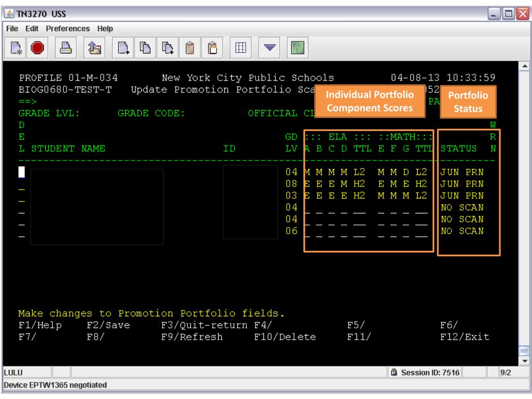The image size is (532, 399).
Task: Click the ELA total H2 in grade 03 row
Action: (360, 196)
